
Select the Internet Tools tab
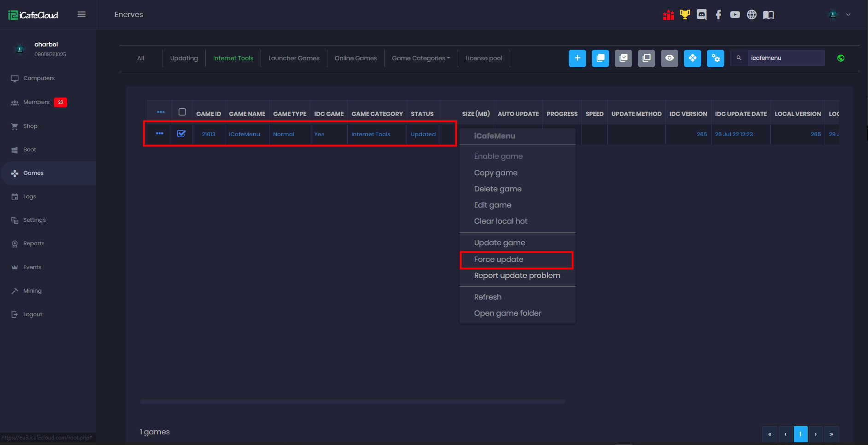click(233, 58)
